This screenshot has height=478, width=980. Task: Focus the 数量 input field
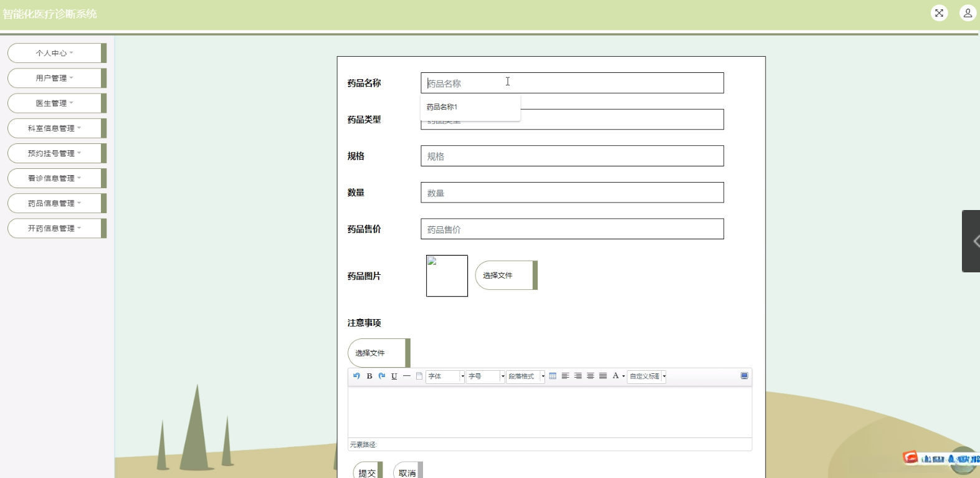572,193
